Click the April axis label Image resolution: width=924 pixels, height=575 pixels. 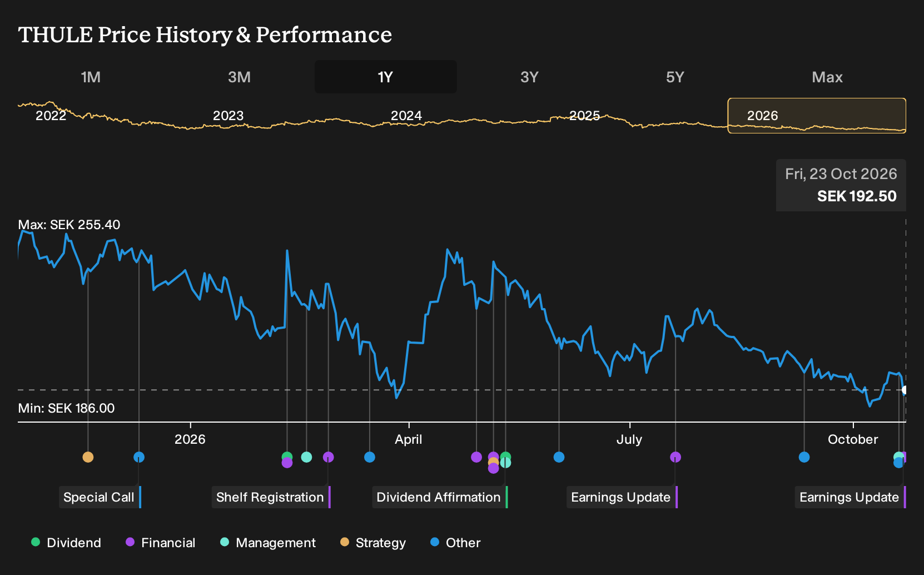tap(409, 439)
